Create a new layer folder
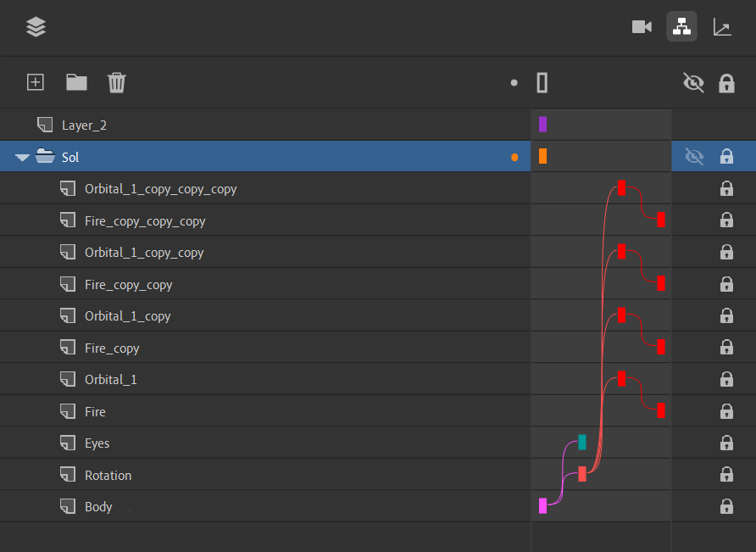Viewport: 756px width, 552px height. coord(76,82)
